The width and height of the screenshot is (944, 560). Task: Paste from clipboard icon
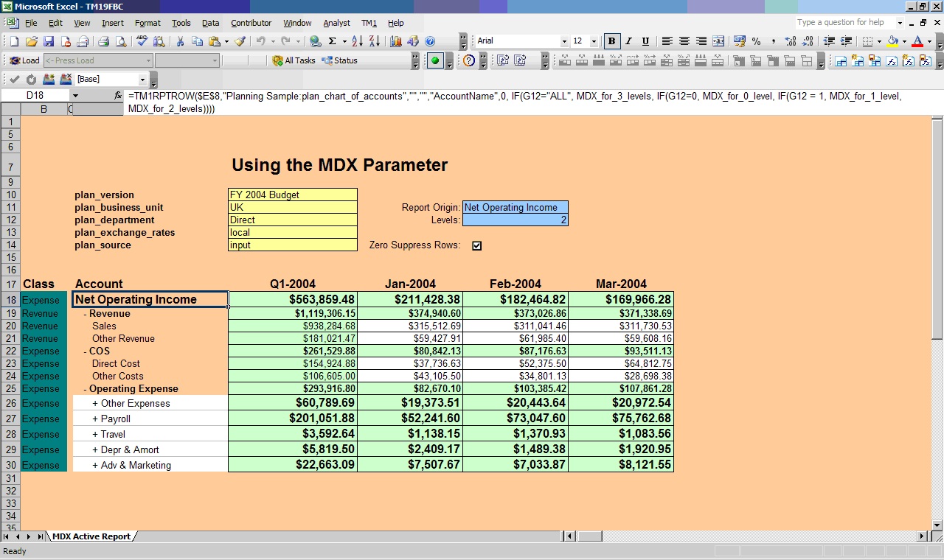tap(214, 41)
